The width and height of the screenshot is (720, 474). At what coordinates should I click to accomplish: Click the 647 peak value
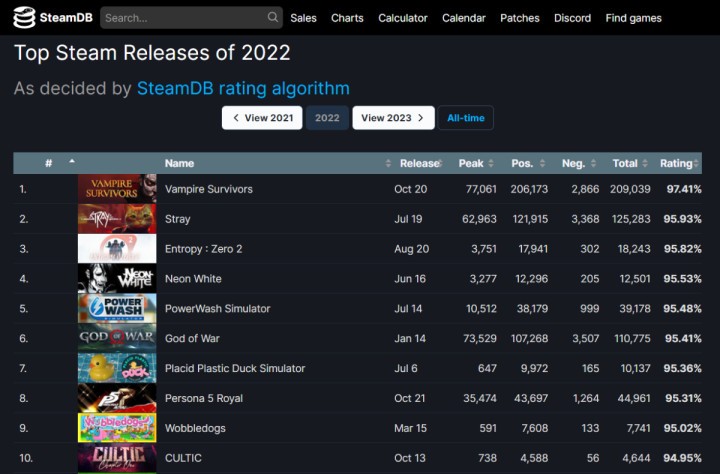point(487,368)
